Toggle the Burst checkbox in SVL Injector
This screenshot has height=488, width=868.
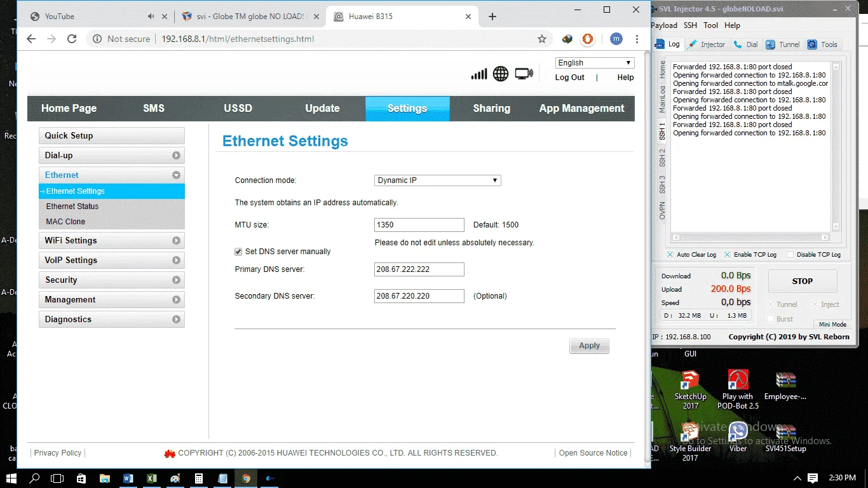pos(771,319)
